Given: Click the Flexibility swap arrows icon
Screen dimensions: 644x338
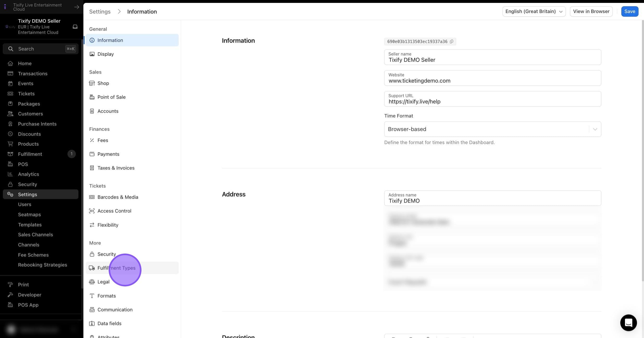Looking at the screenshot, I should click(x=92, y=225).
